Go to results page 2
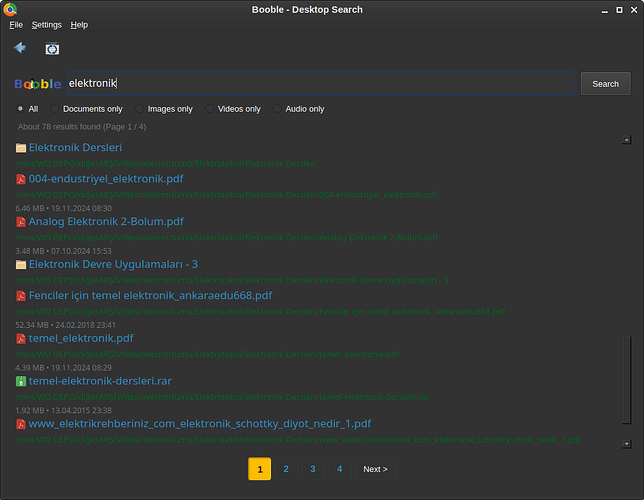 286,469
